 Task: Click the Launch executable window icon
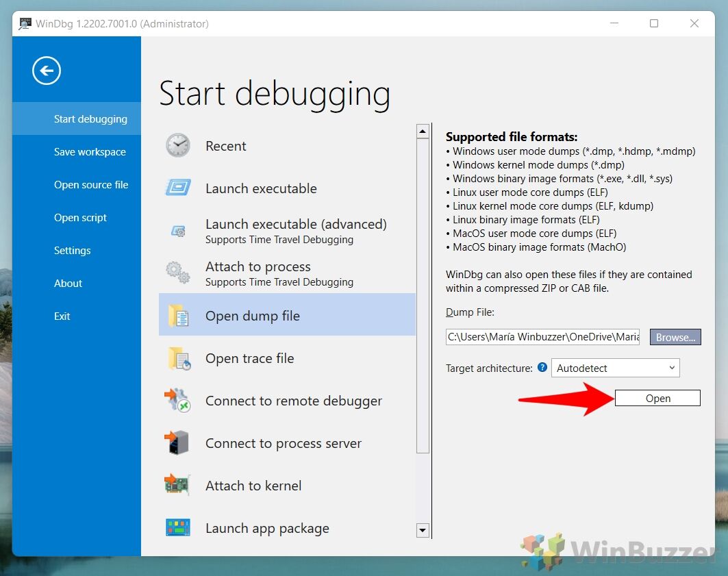(178, 188)
